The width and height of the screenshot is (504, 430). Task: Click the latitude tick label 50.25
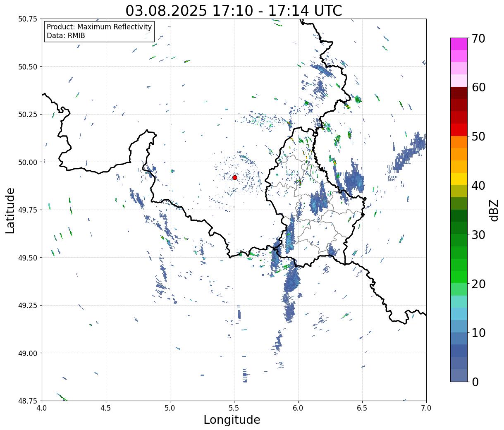(28, 115)
